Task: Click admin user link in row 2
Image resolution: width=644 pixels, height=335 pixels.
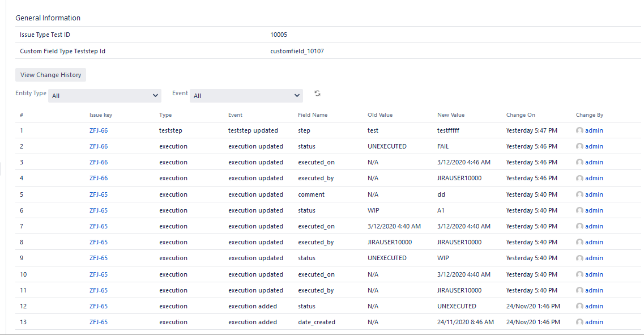Action: [594, 146]
